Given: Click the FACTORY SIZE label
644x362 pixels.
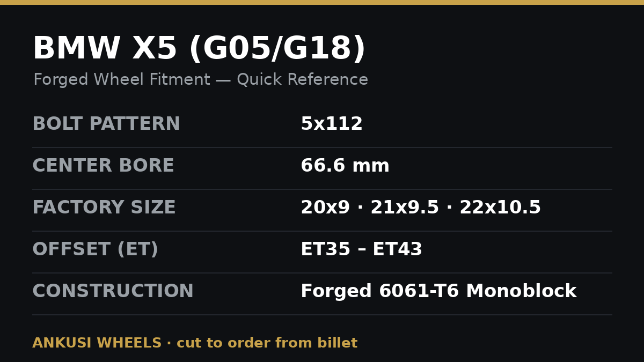Looking at the screenshot, I should tap(104, 208).
